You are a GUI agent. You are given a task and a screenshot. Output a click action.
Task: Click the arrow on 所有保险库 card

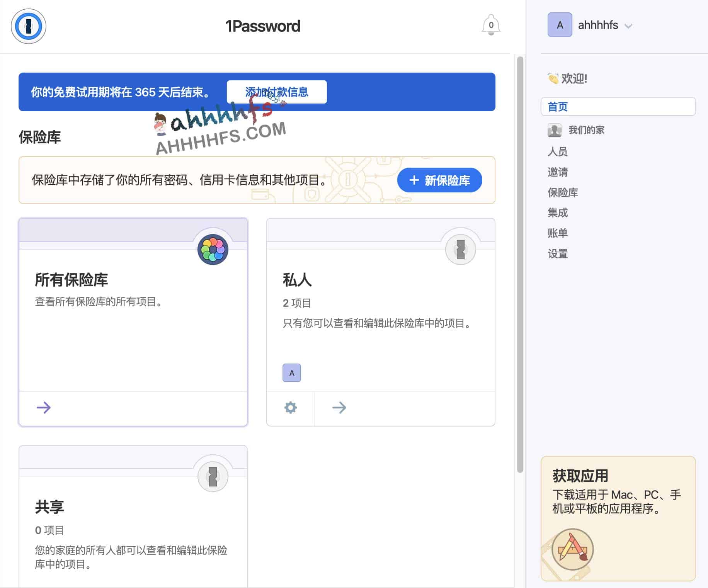click(44, 407)
